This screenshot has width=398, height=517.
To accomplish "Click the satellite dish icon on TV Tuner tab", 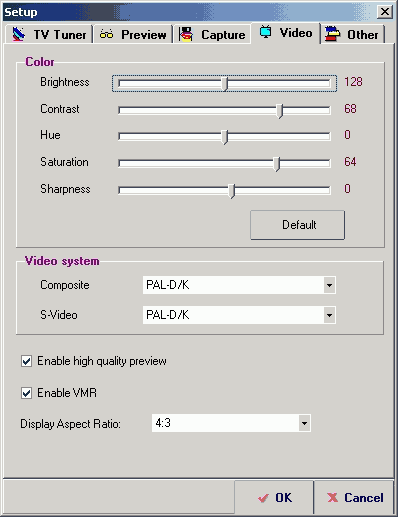I will pyautogui.click(x=19, y=34).
